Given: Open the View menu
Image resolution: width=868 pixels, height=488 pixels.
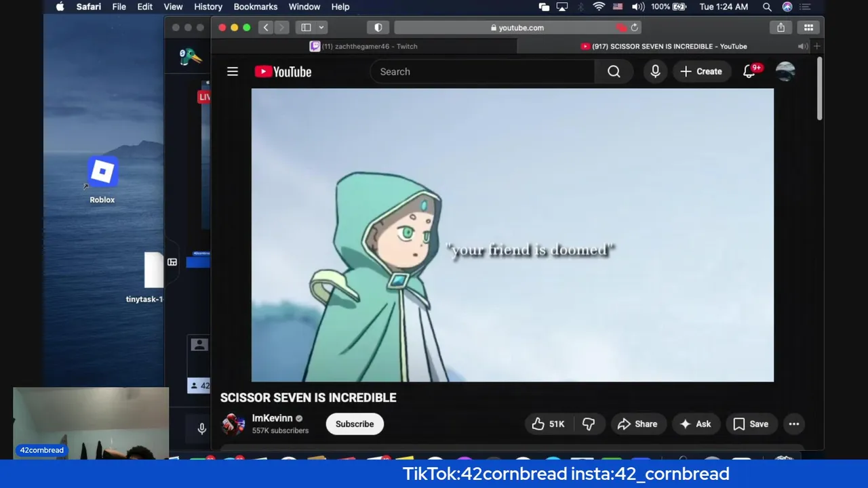Looking at the screenshot, I should (x=173, y=7).
